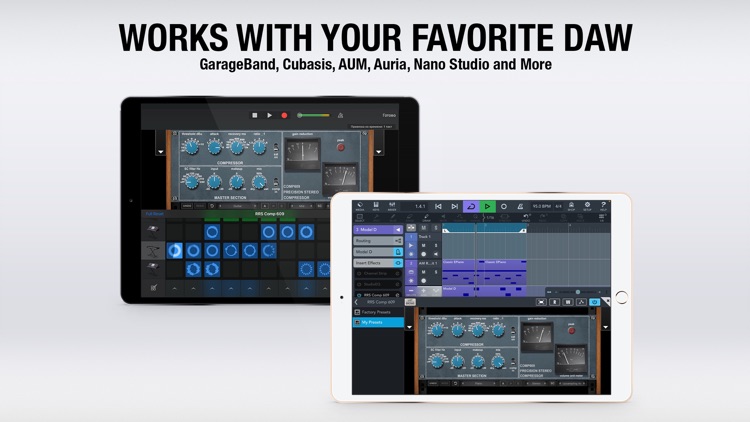Adjust the Cubasis timeline zoom slider

tap(578, 292)
